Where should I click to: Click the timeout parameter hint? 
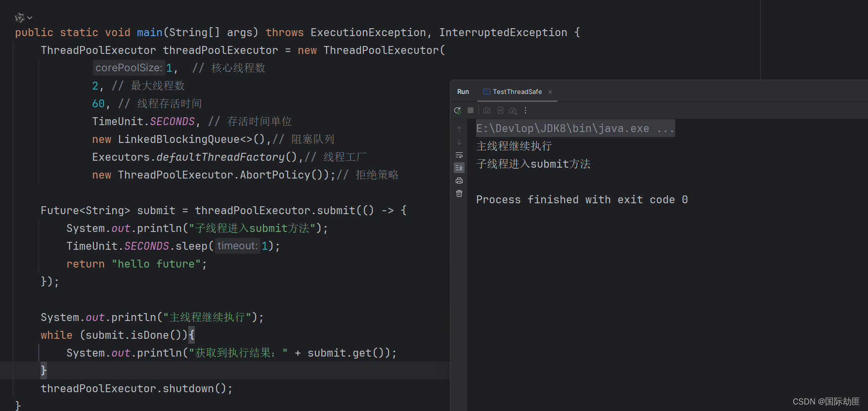click(238, 246)
